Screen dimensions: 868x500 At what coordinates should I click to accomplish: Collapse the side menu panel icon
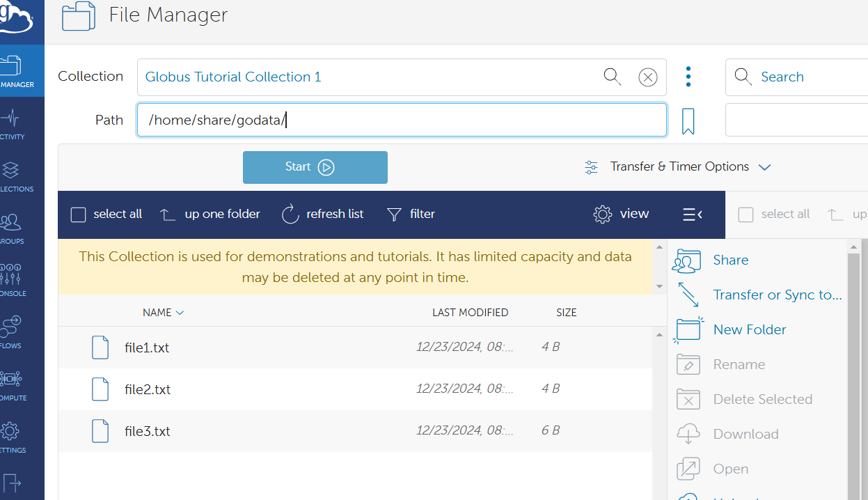[692, 214]
